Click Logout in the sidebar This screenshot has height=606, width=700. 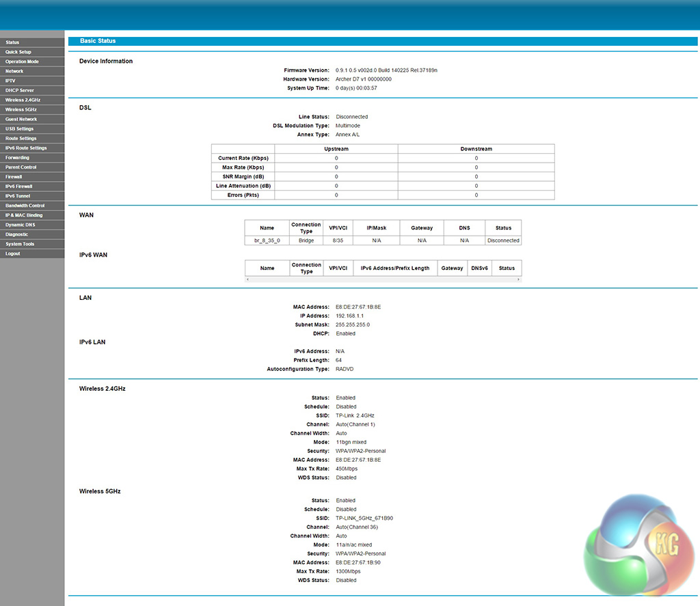click(x=13, y=253)
